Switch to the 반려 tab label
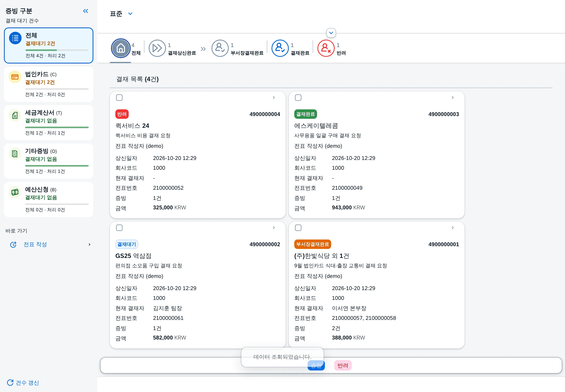This screenshot has width=565, height=392. pos(341,53)
